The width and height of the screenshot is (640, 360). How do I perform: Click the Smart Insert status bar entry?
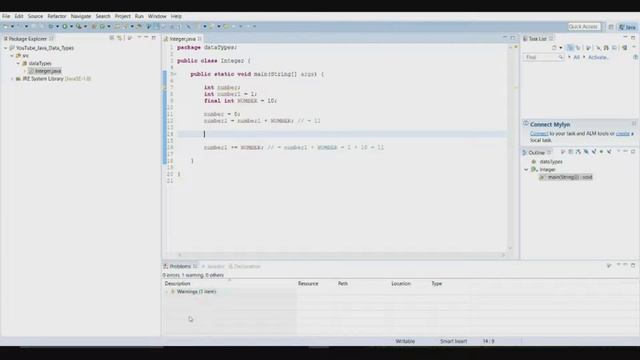pos(453,341)
